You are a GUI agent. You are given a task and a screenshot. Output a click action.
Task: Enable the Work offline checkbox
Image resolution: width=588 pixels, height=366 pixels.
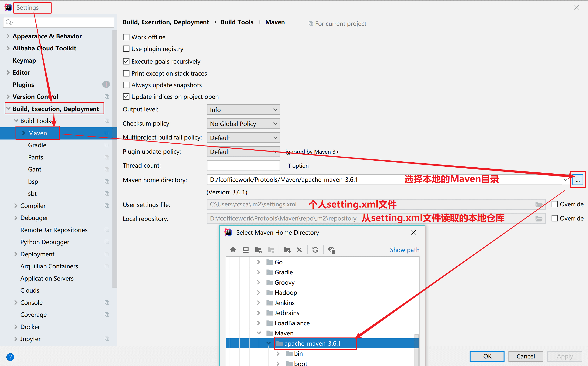[x=126, y=37]
